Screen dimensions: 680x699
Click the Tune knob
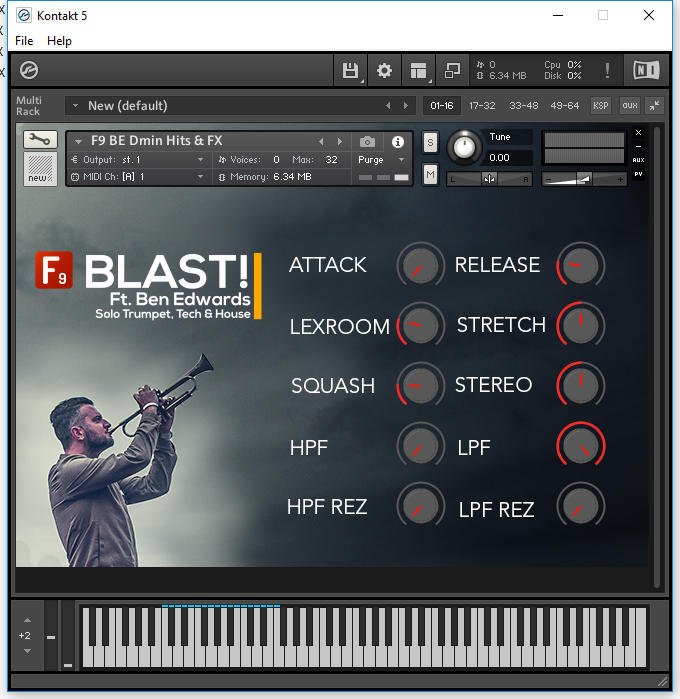coord(464,148)
